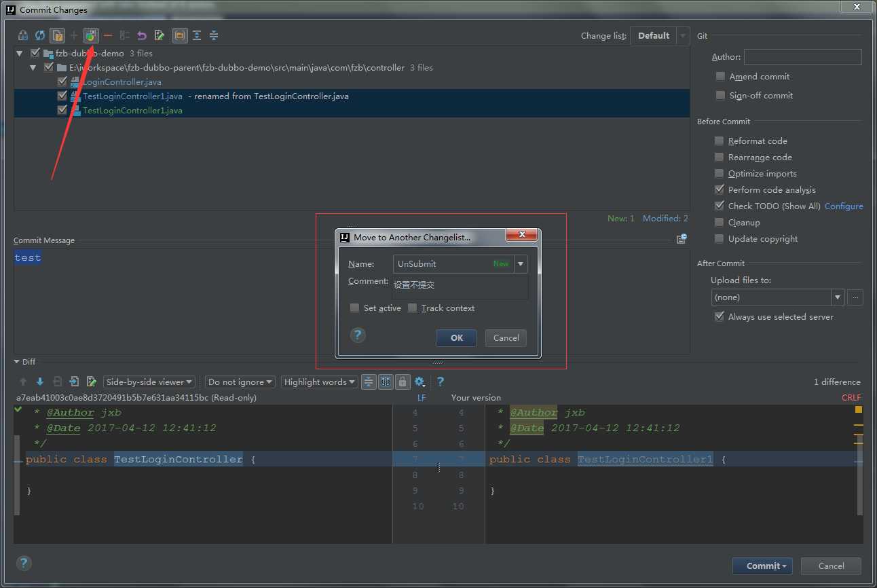Click the Commit button
The width and height of the screenshot is (877, 588).
[x=762, y=566]
